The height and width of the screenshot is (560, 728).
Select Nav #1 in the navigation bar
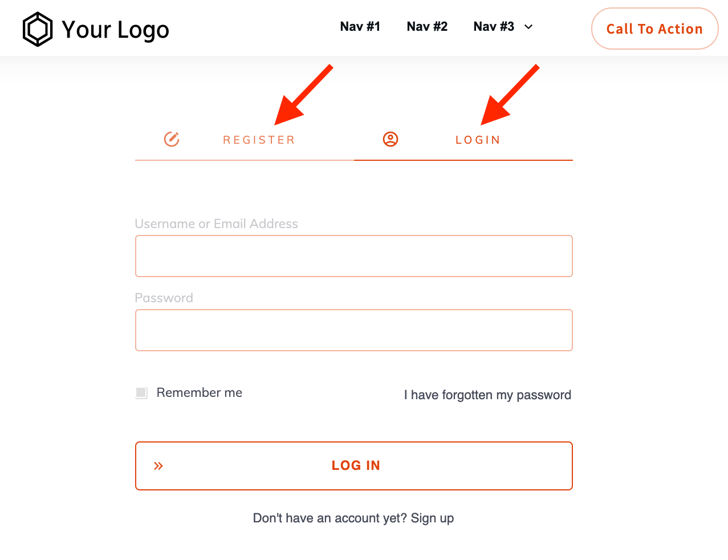[360, 26]
